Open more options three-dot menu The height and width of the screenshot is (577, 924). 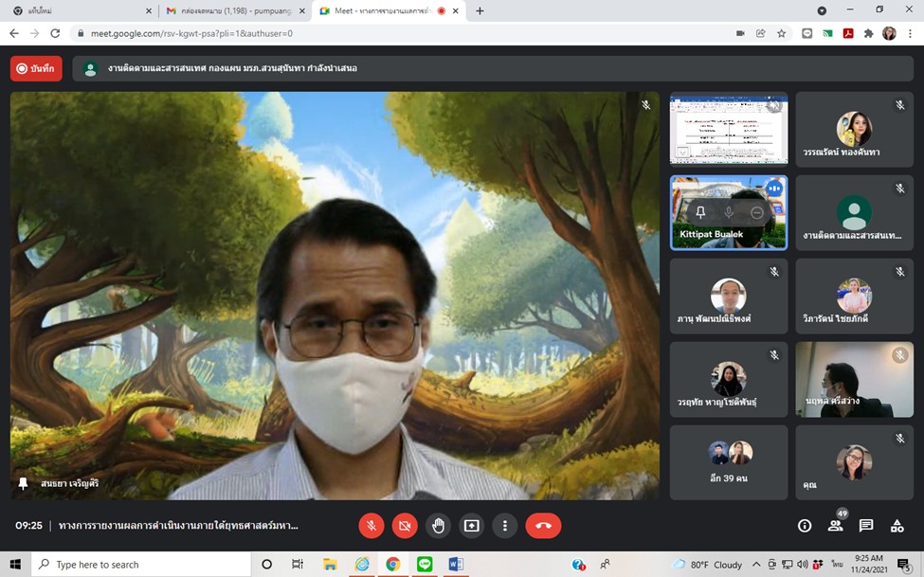coord(505,526)
